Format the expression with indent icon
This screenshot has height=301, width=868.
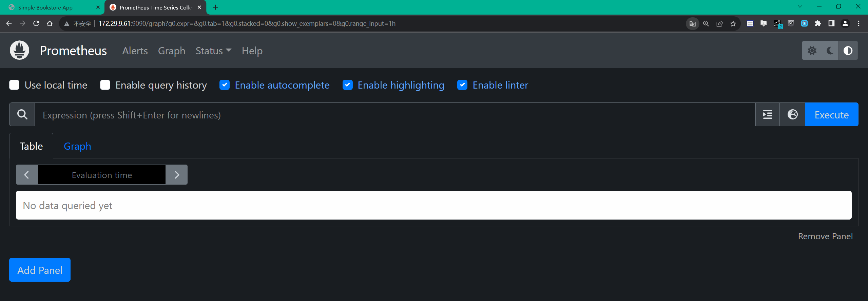click(767, 114)
